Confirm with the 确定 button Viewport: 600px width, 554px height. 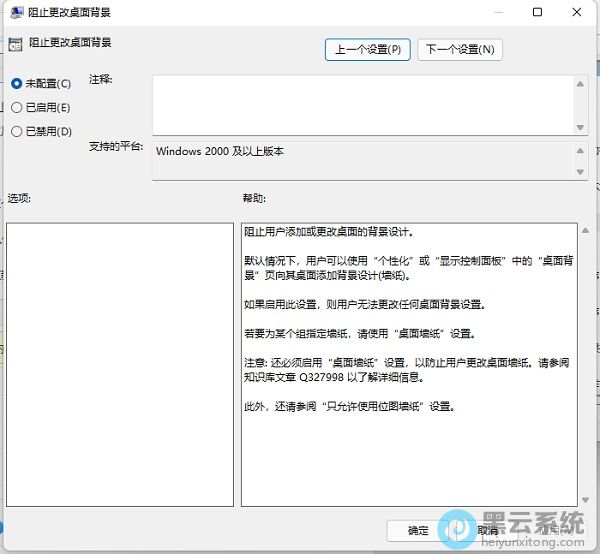click(419, 530)
